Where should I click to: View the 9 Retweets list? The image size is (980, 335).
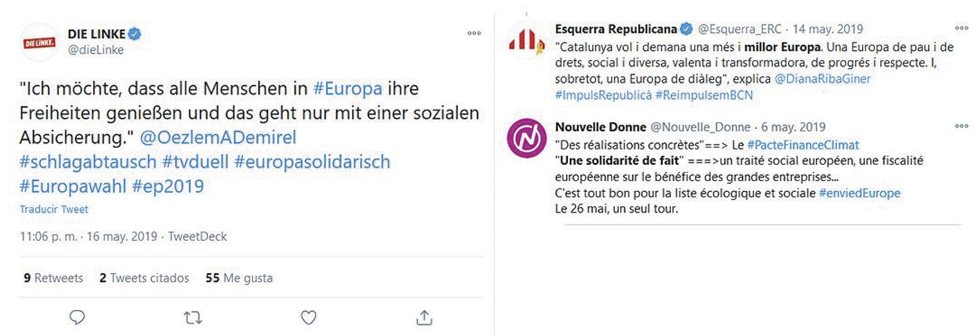pyautogui.click(x=53, y=278)
